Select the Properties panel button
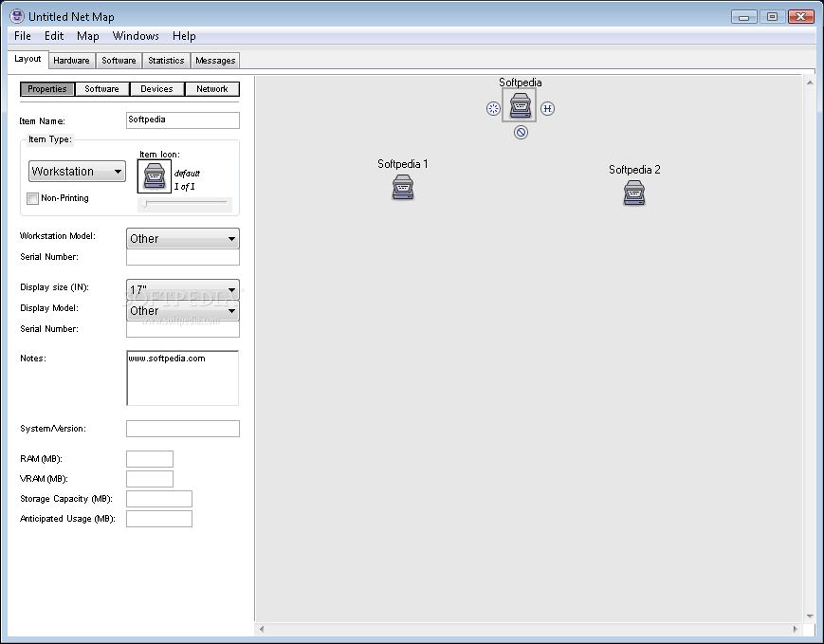824x644 pixels. (x=47, y=89)
